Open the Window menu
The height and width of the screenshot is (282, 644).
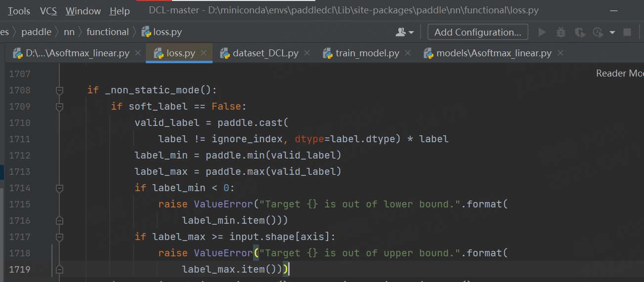pos(83,11)
